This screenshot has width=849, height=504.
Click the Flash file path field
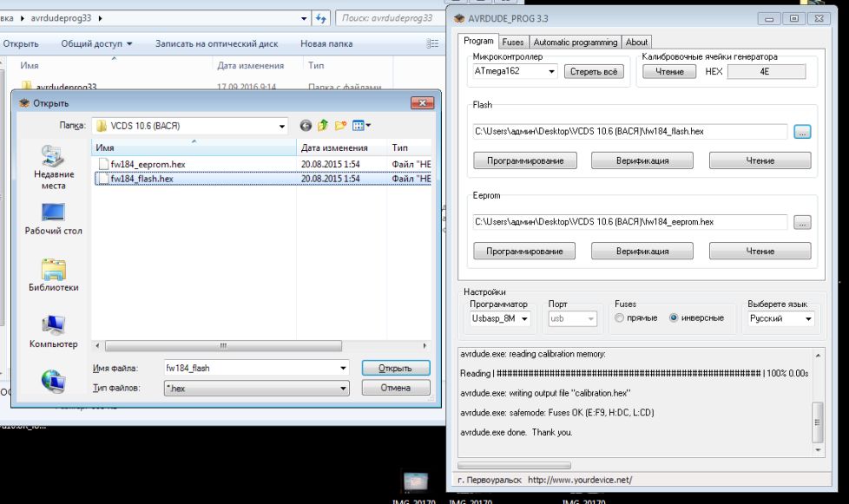pyautogui.click(x=629, y=131)
